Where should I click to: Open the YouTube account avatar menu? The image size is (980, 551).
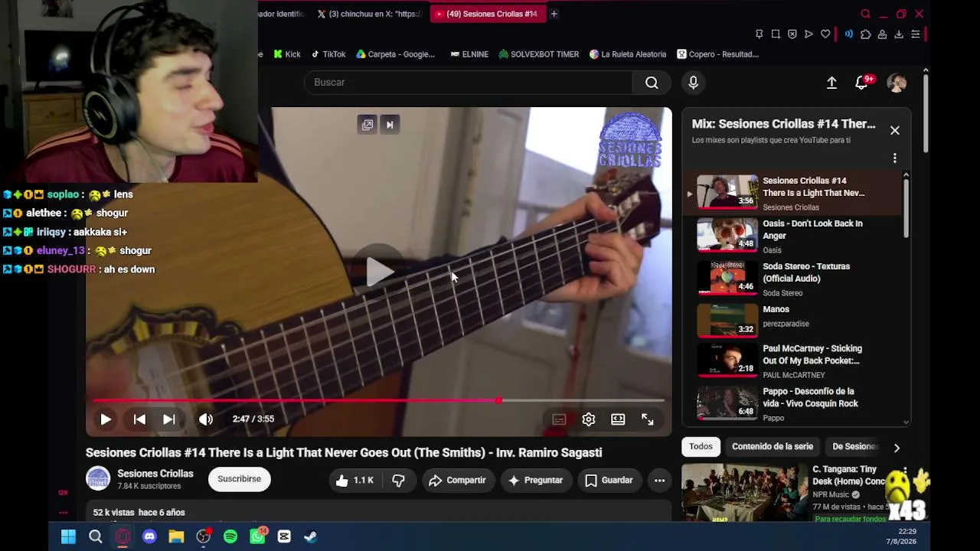897,83
